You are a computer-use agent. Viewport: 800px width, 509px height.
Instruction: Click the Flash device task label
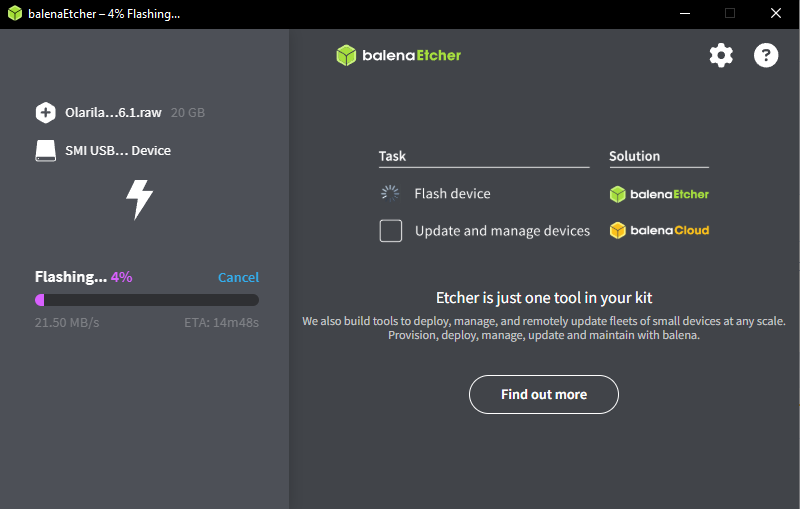(452, 193)
